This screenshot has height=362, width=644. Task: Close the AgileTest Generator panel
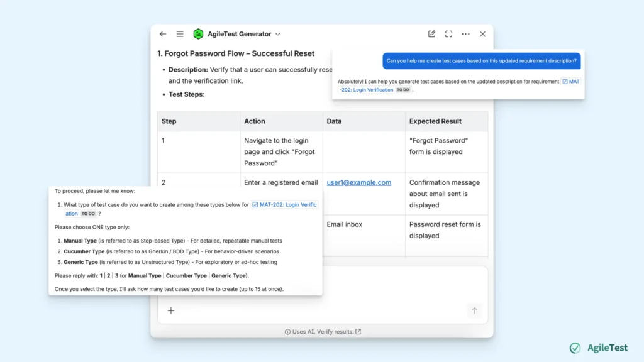pyautogui.click(x=482, y=34)
